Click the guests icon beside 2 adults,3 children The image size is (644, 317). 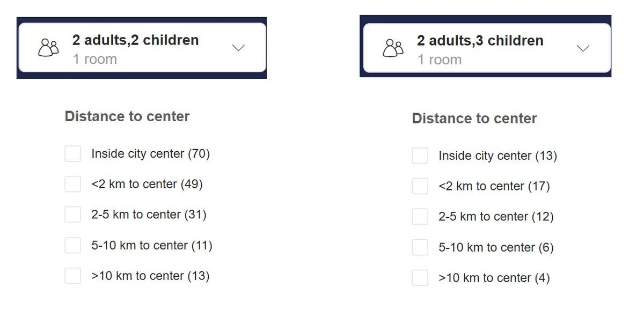click(x=393, y=48)
